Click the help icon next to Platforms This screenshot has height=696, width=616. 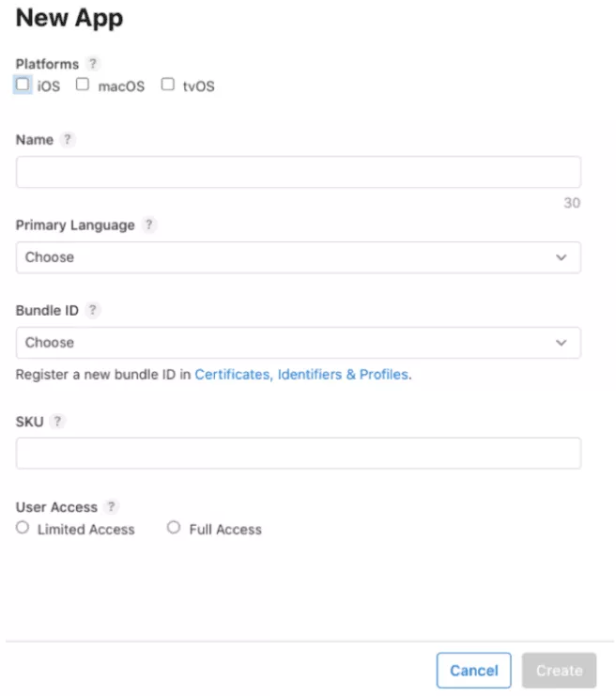click(x=92, y=64)
